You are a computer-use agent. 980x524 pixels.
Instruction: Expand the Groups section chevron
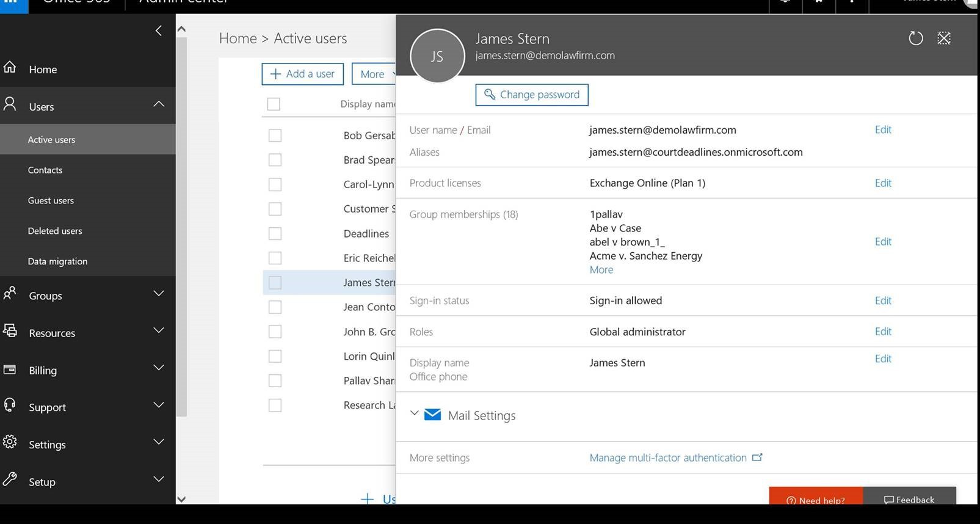159,293
